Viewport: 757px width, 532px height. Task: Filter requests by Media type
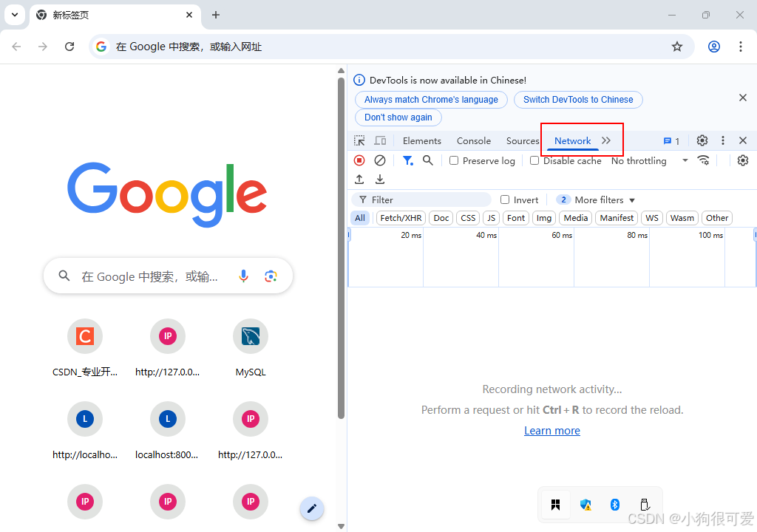coord(576,218)
